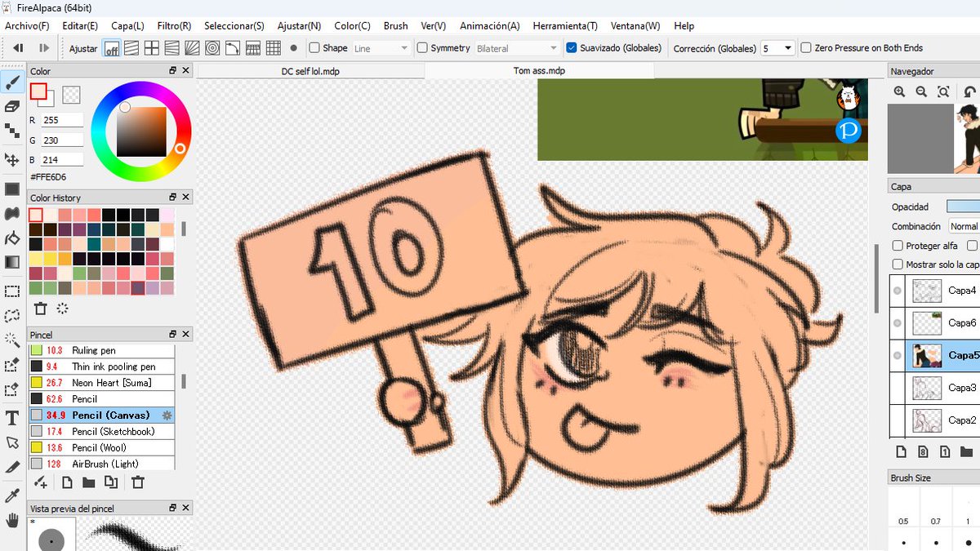
Task: Zoom out with Navigator magnifier minus
Action: 921,92
